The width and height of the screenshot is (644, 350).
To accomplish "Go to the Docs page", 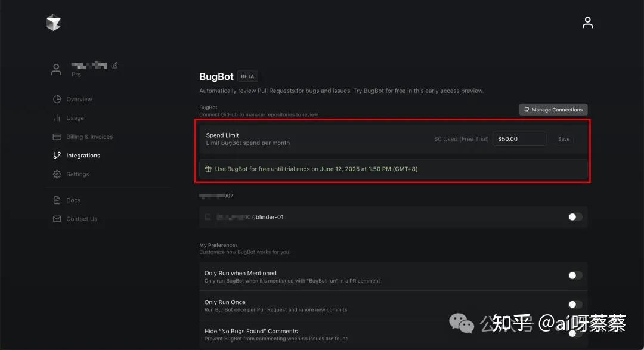I will [73, 200].
